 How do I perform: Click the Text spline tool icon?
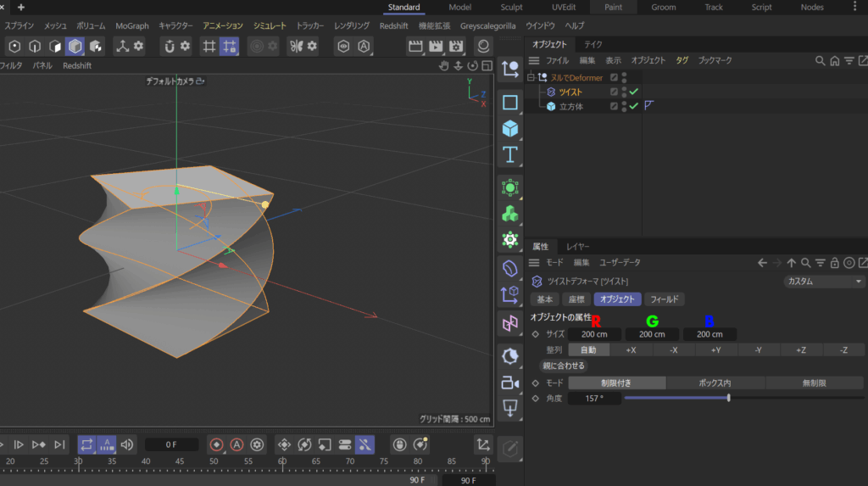point(510,155)
